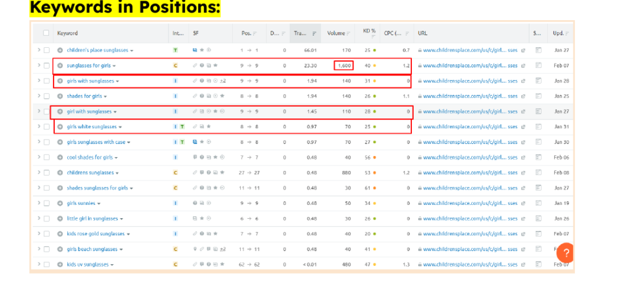644x293 pixels.
Task: Add 'children's place sunglasses' keyword via plus icon
Action: (x=60, y=50)
